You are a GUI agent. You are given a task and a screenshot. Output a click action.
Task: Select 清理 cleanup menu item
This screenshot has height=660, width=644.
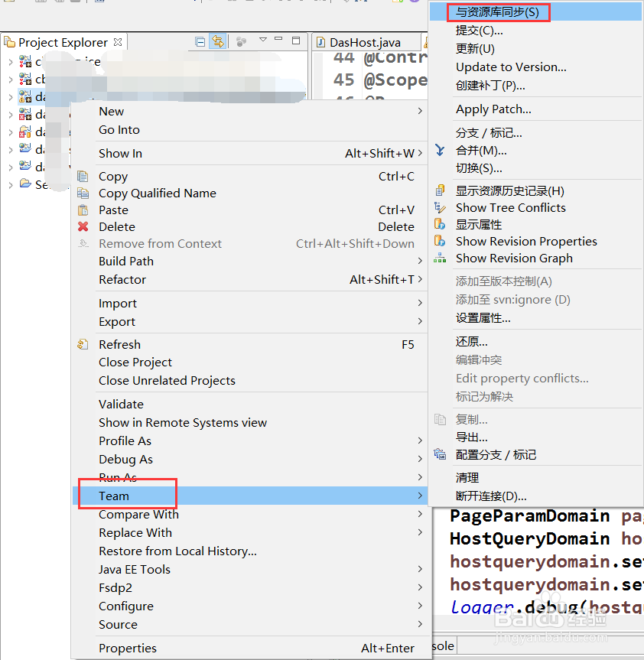[536, 478]
